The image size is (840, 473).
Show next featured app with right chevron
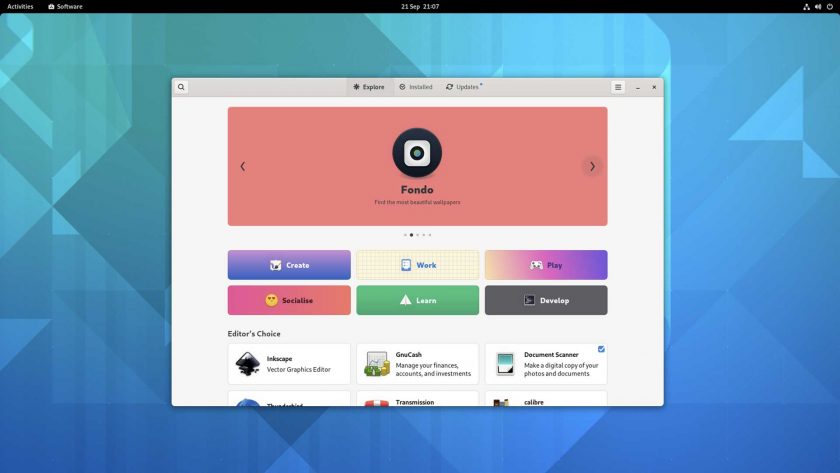pos(592,167)
